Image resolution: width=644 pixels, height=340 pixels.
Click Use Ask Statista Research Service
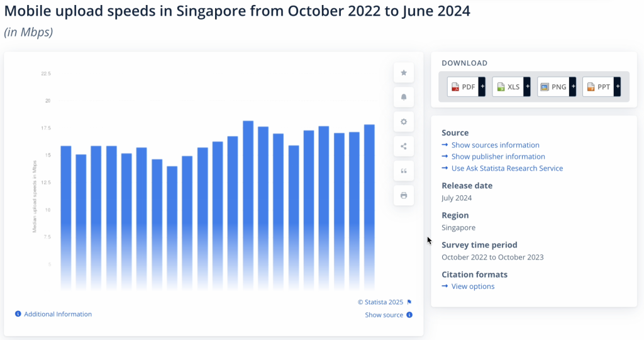coord(507,168)
